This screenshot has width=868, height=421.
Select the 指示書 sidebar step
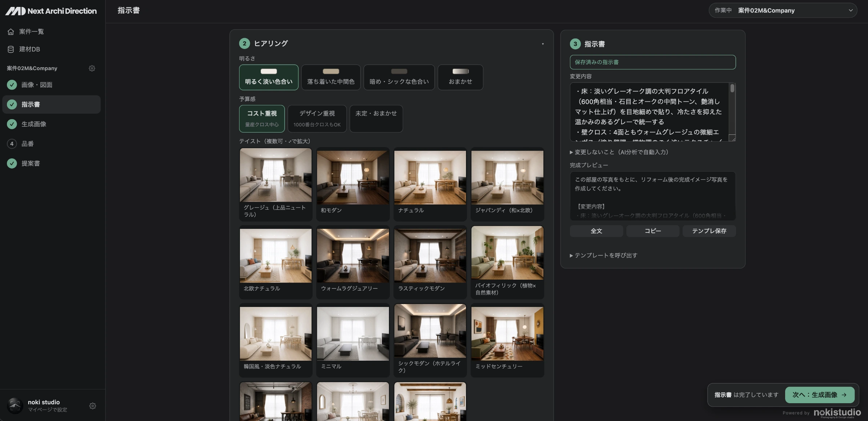tap(51, 105)
